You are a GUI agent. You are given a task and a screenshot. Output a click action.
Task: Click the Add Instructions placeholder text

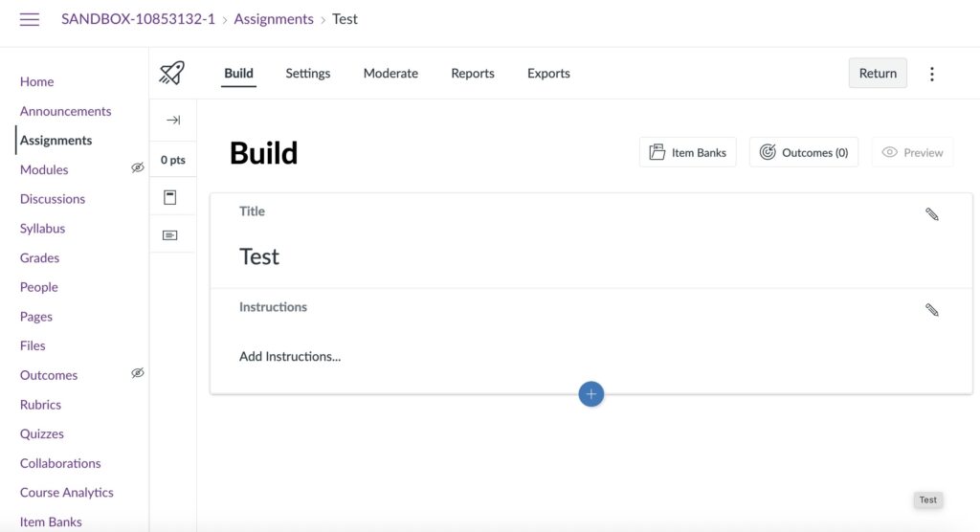[290, 357]
